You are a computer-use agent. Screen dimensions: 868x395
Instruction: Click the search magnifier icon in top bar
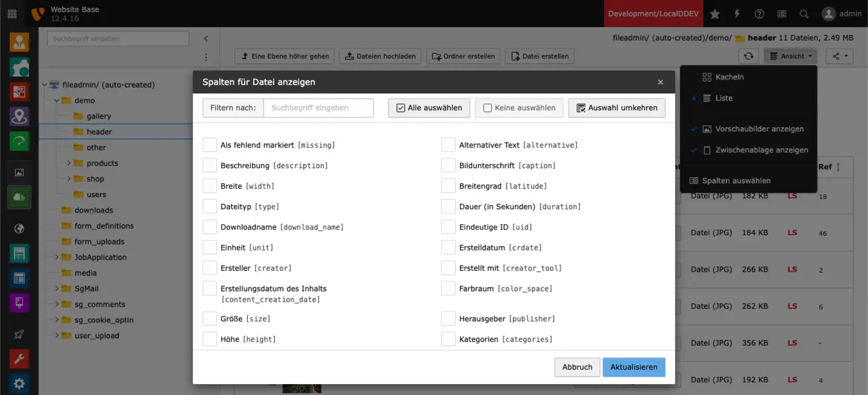803,13
